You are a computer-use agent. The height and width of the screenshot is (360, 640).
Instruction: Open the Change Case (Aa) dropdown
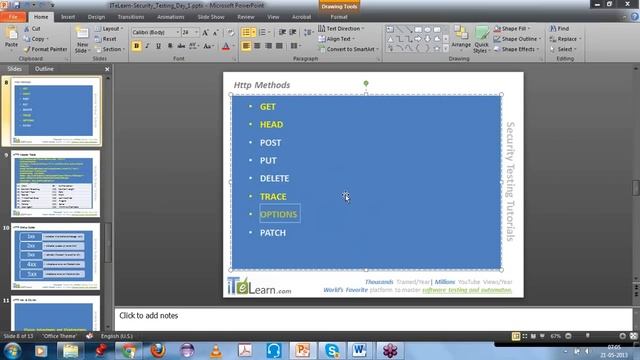208,46
